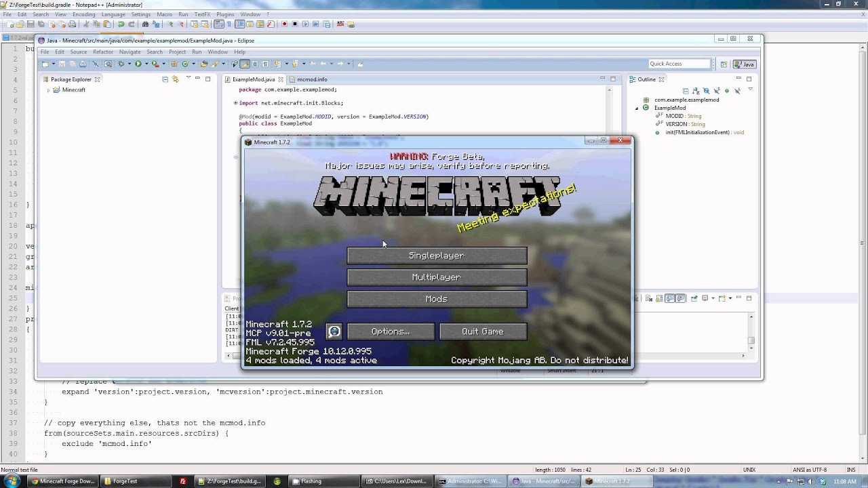
Task: Click the Open Perspective icon in Eclipse
Action: (x=724, y=64)
